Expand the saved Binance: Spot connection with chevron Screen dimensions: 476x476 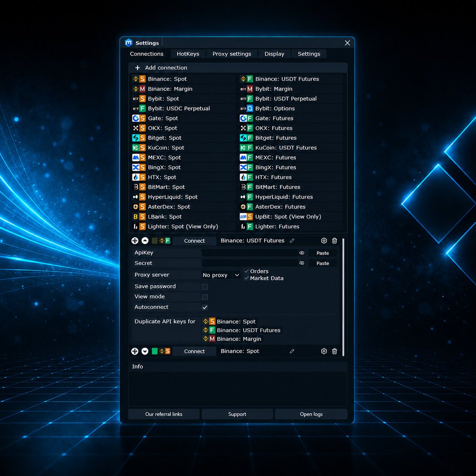click(x=145, y=351)
